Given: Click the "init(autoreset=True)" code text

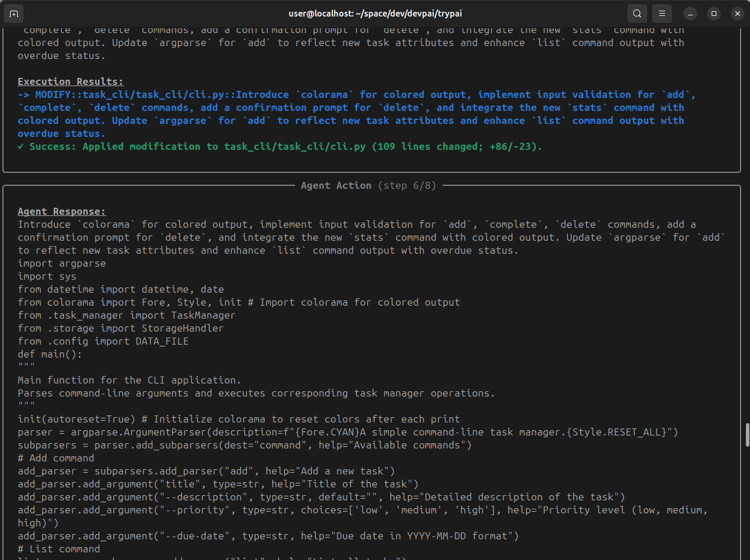Looking at the screenshot, I should click(82, 419).
